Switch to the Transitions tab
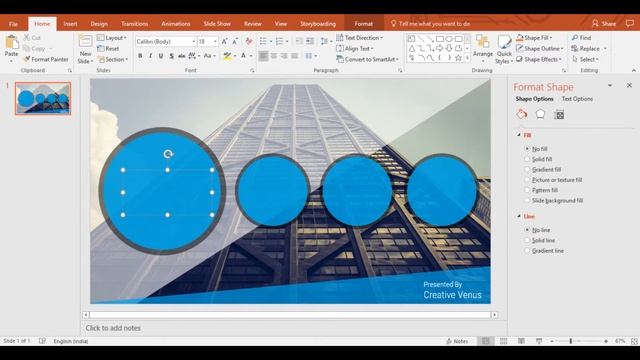This screenshot has width=640, height=360. tap(134, 24)
